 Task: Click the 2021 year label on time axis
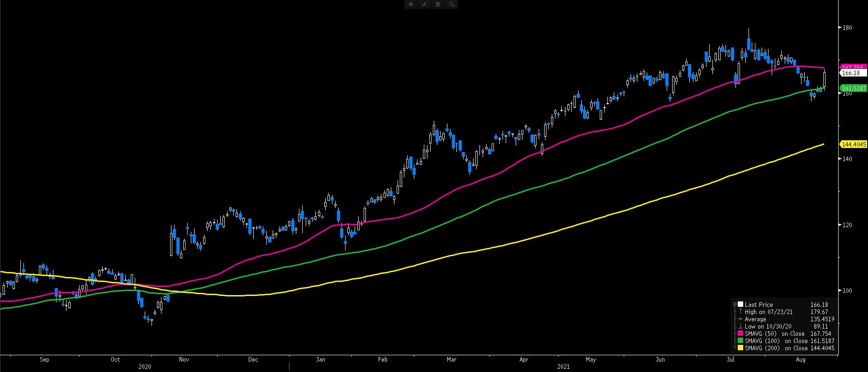563,367
